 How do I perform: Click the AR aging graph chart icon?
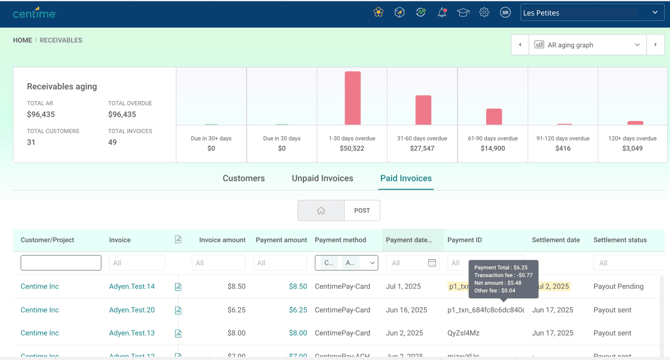[539, 45]
